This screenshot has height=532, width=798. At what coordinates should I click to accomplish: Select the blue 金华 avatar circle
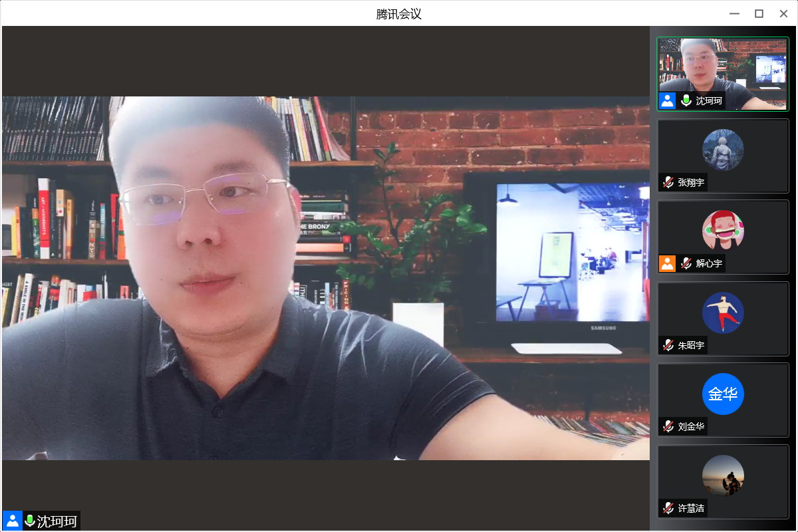click(x=723, y=394)
